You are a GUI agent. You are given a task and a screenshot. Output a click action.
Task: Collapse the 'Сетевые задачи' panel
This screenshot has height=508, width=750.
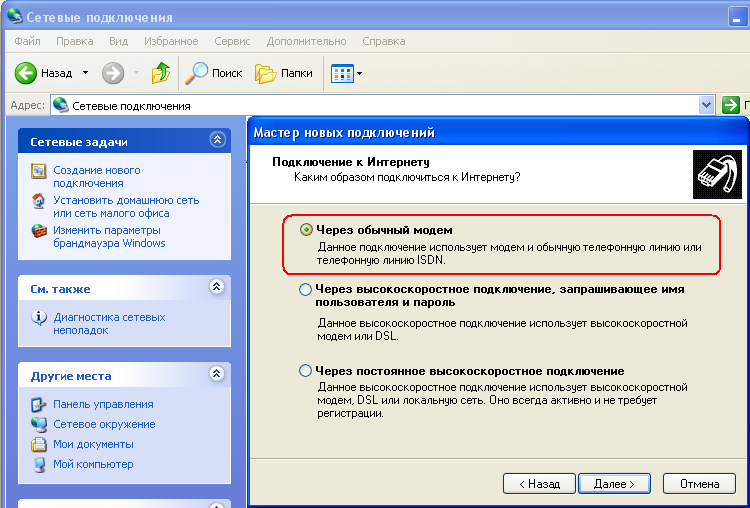tap(218, 139)
